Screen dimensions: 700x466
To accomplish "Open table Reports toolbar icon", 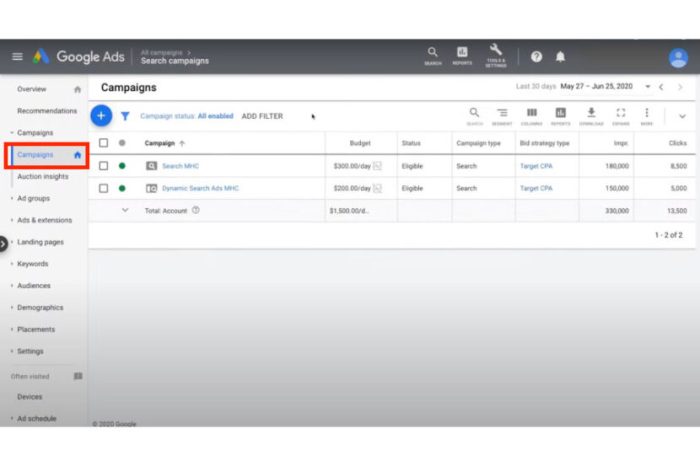I will [560, 116].
